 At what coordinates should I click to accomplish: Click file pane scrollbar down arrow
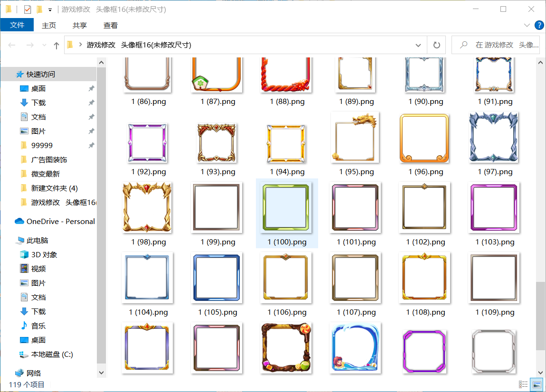(x=540, y=373)
